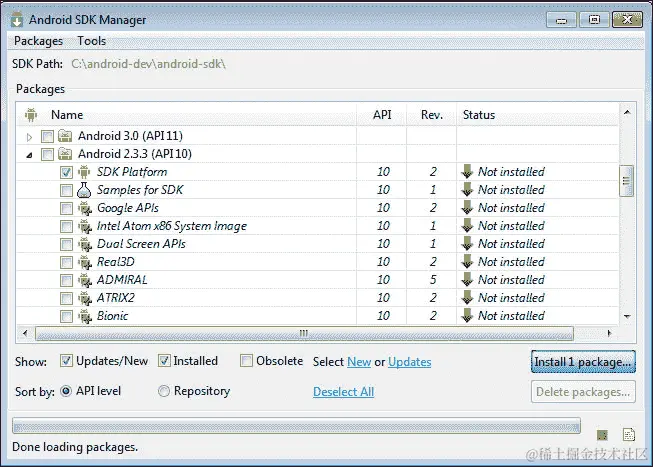The image size is (653, 467).
Task: Select the Repository sort radio button
Action: pos(164,391)
